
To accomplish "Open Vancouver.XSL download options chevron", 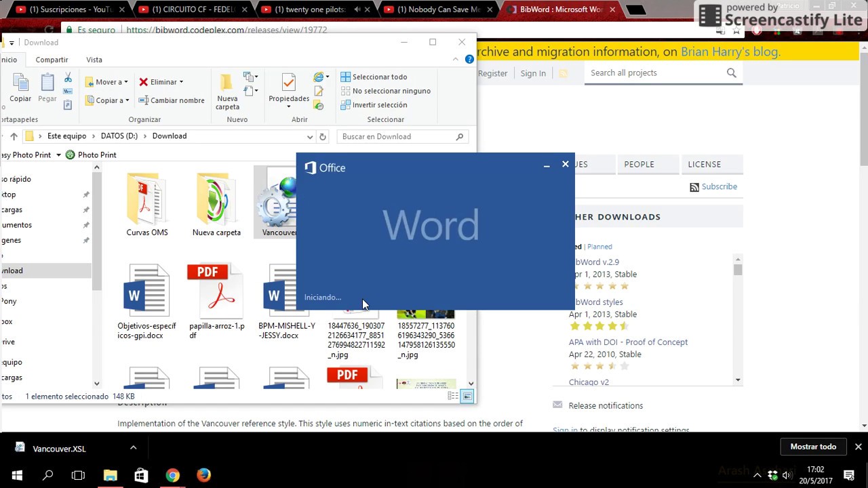I will click(134, 447).
